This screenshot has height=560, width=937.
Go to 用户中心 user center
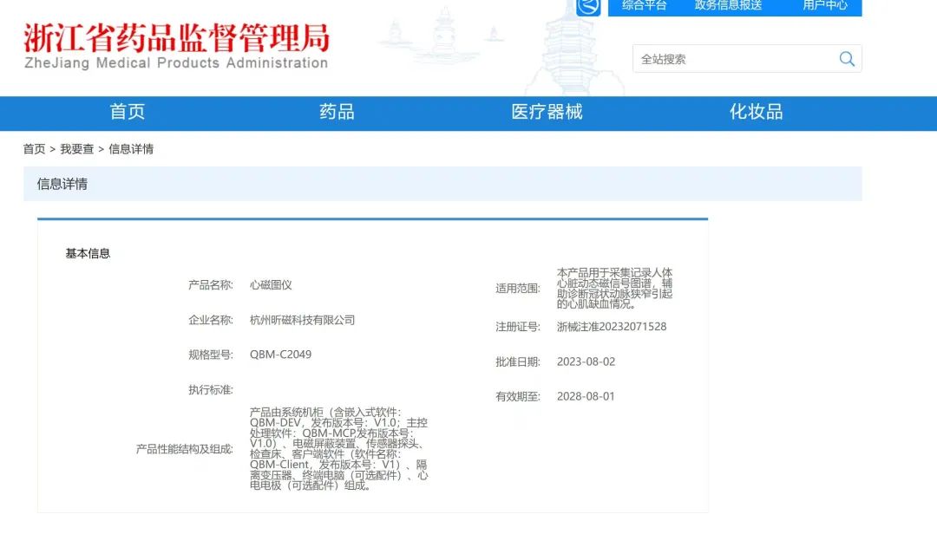(x=824, y=5)
